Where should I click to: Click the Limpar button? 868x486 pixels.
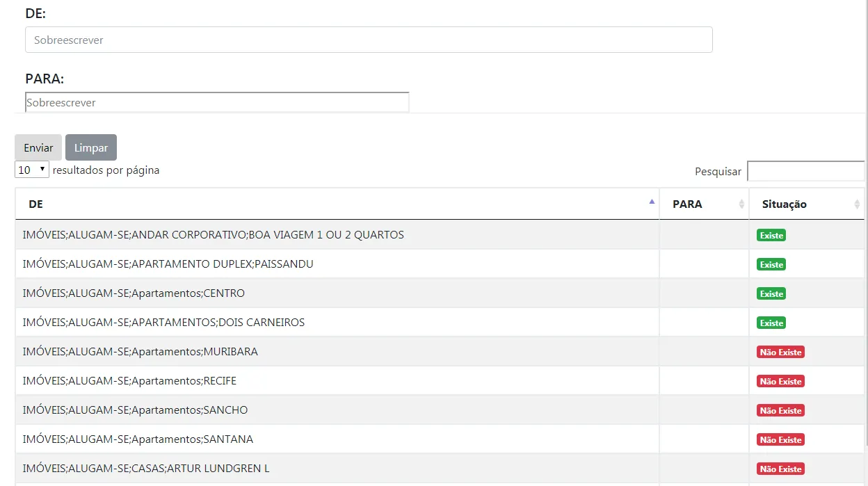[x=91, y=147]
